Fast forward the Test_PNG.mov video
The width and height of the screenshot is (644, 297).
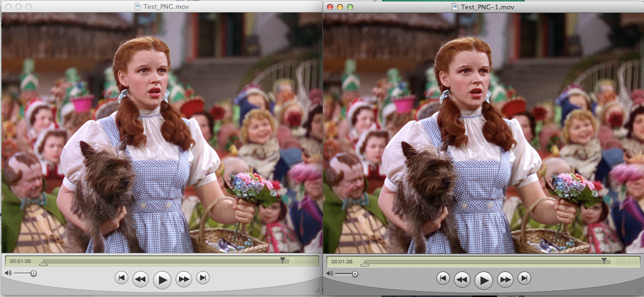[x=184, y=279]
